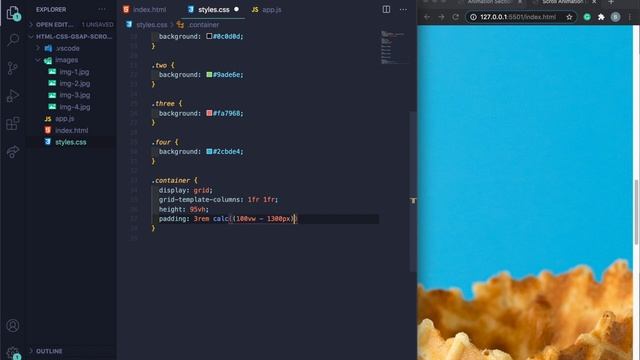Open editor more actions ellipsis

(403, 9)
